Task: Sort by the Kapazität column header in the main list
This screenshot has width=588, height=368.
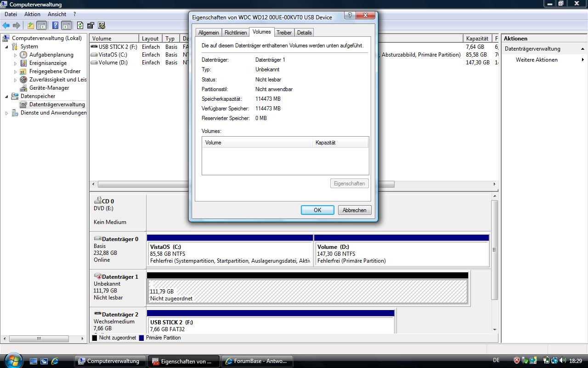Action: pyautogui.click(x=478, y=39)
